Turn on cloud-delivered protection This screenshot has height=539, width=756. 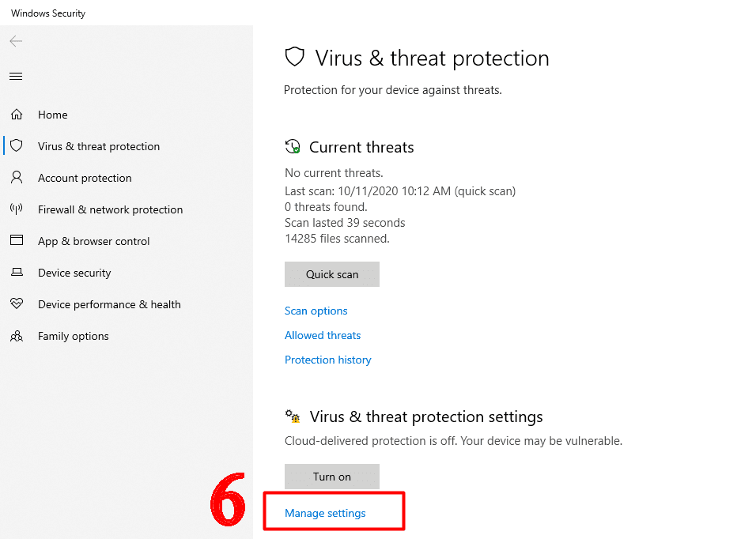pyautogui.click(x=332, y=477)
